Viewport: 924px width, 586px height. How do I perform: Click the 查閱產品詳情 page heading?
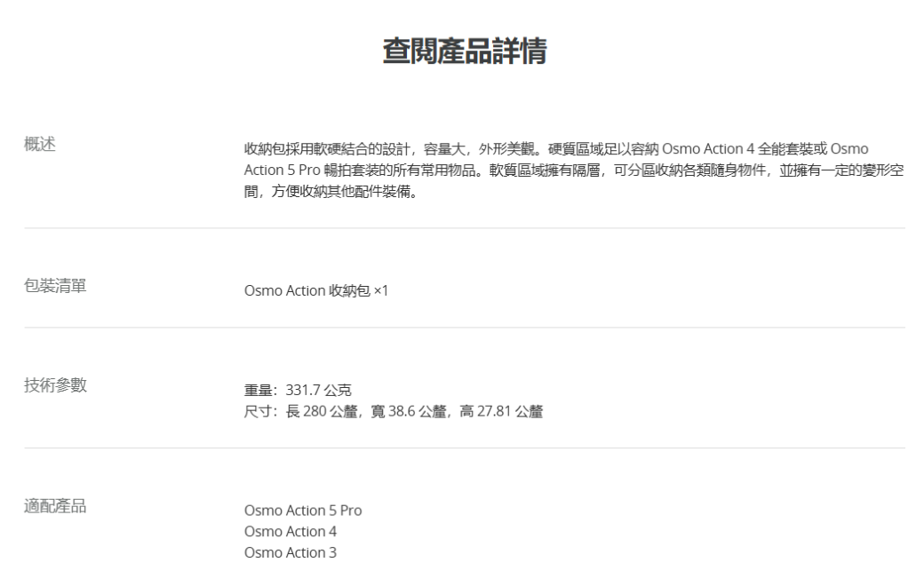coord(465,51)
